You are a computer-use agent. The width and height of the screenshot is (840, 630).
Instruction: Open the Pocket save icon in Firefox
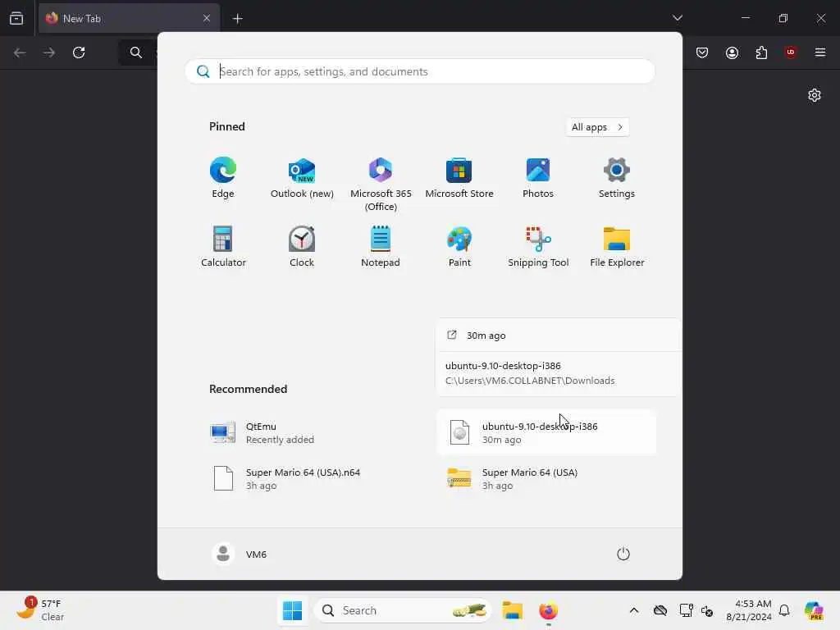click(702, 52)
